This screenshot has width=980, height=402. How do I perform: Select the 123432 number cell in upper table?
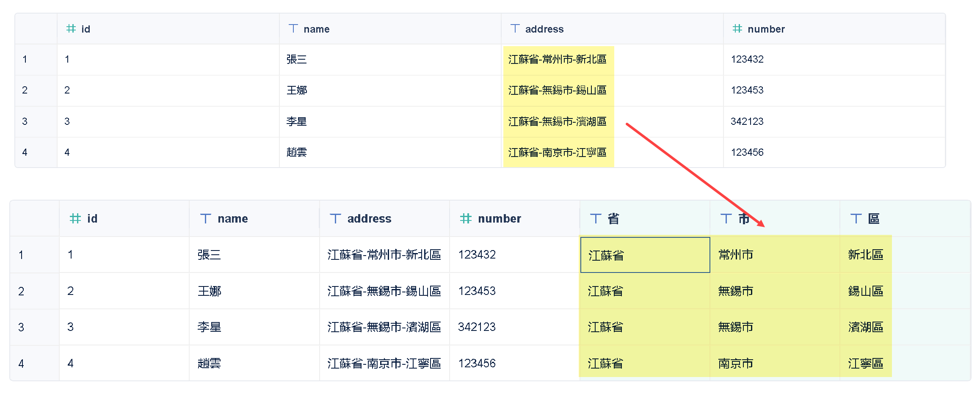[747, 59]
